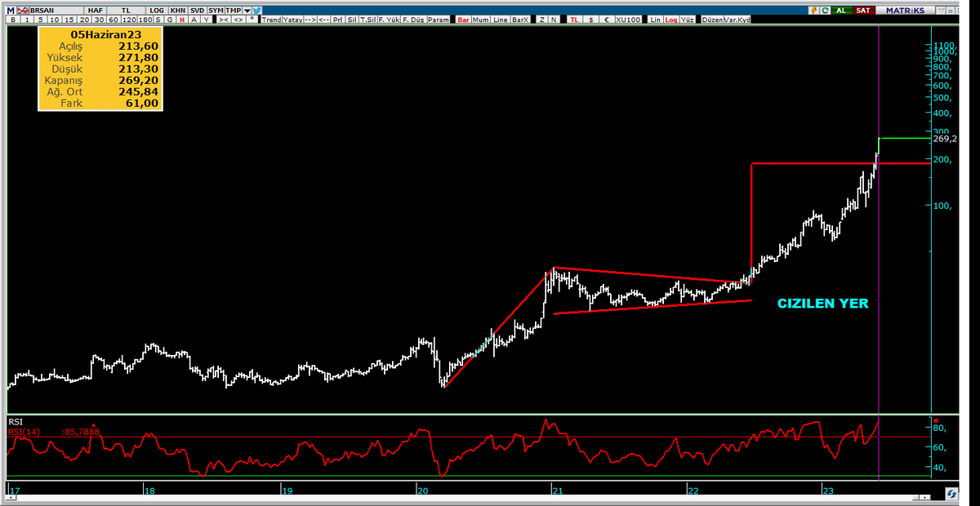Open the chart icon beside BRSAN
The height and width of the screenshot is (506, 980).
[23, 10]
